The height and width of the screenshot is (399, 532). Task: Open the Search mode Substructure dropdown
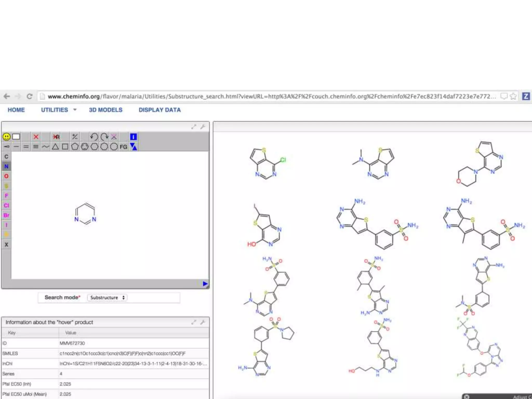pos(107,297)
